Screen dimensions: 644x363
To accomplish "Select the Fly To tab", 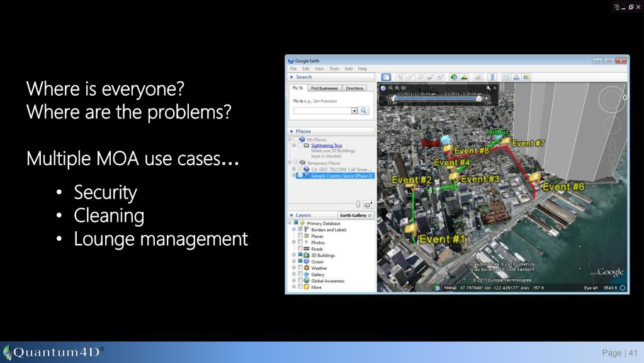I will point(298,88).
